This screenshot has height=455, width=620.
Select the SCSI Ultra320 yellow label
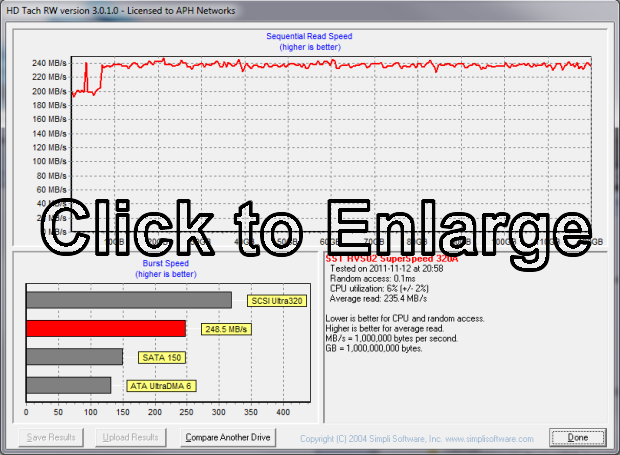[277, 300]
